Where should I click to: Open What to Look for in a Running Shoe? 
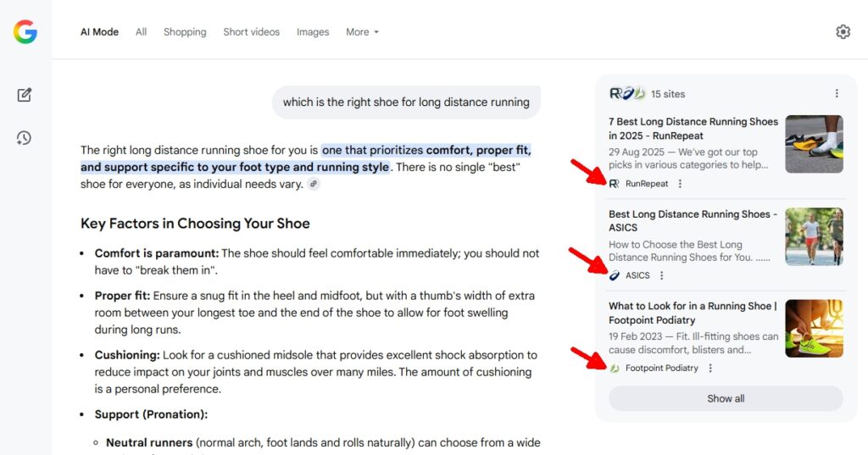693,313
